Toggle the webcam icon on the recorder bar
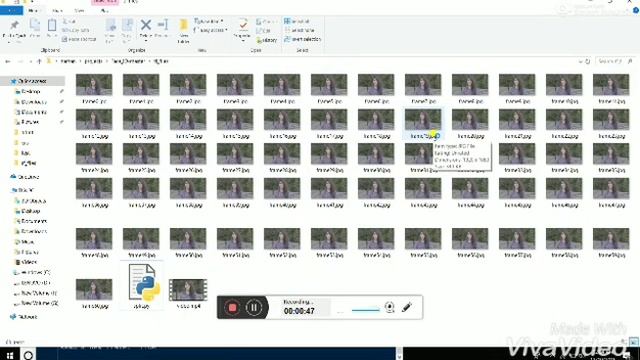The image size is (640, 360). point(389,307)
